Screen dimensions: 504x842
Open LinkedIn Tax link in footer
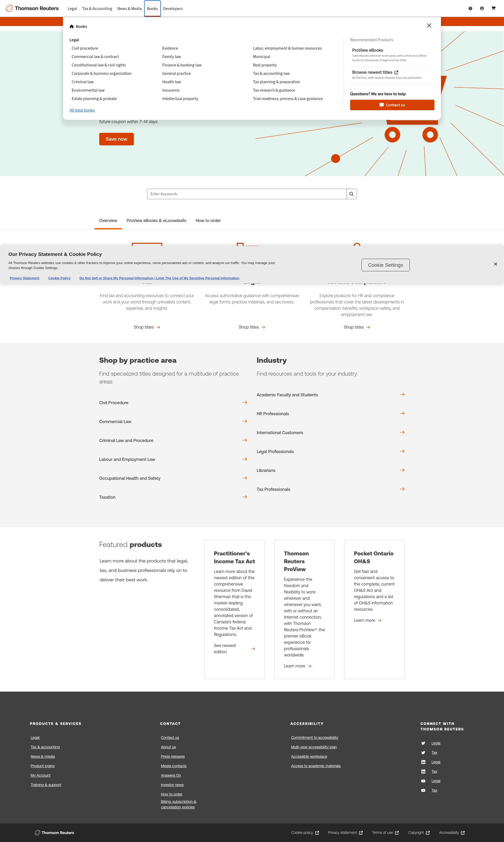coord(434,771)
